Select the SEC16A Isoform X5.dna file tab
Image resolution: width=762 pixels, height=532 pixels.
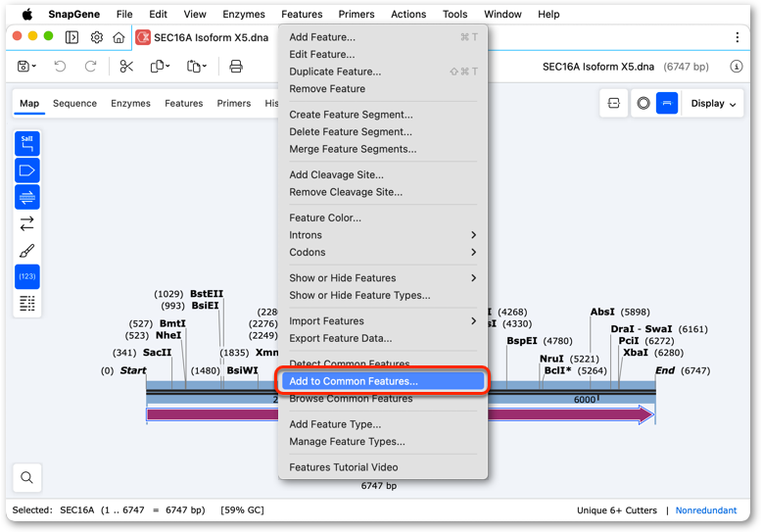pyautogui.click(x=203, y=37)
